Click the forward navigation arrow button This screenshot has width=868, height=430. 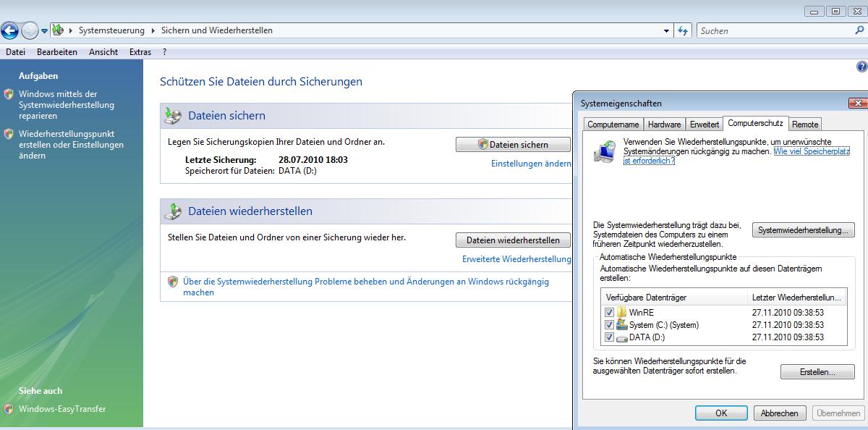(x=30, y=30)
